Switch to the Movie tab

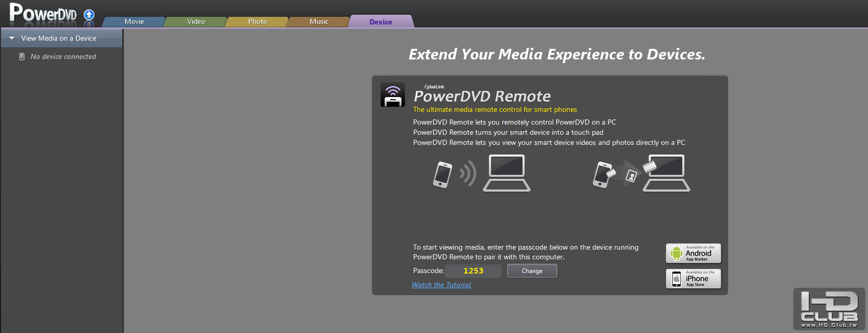(134, 21)
